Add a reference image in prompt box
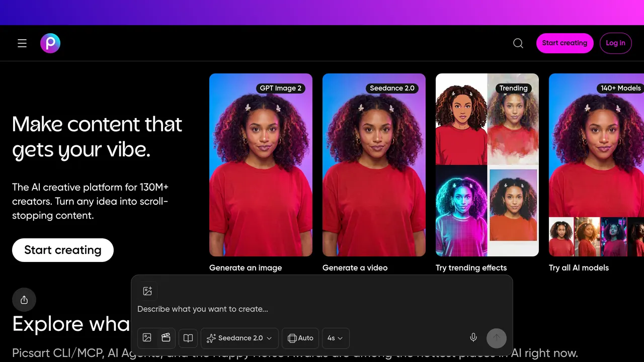644x362 pixels. click(147, 291)
